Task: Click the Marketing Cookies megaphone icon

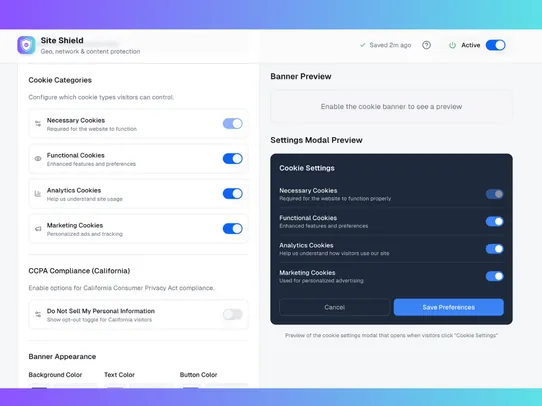Action: [38, 229]
